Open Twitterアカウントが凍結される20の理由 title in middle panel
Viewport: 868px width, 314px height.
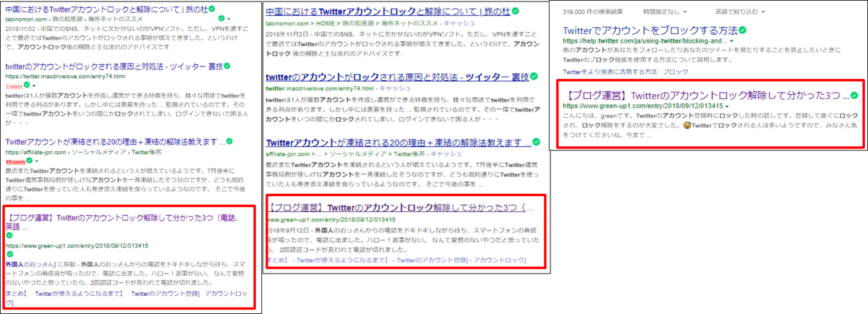pos(397,142)
